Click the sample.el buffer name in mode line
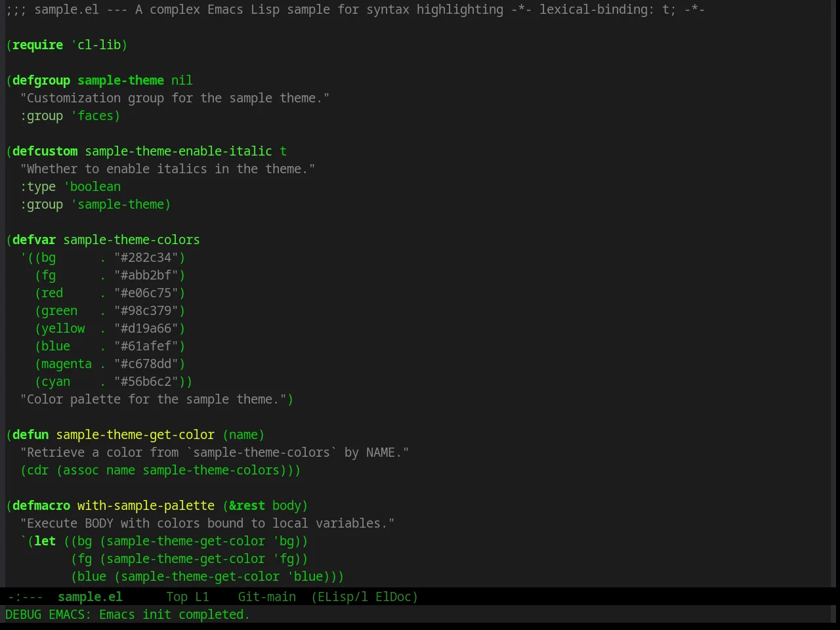This screenshot has width=840, height=630. (x=90, y=597)
